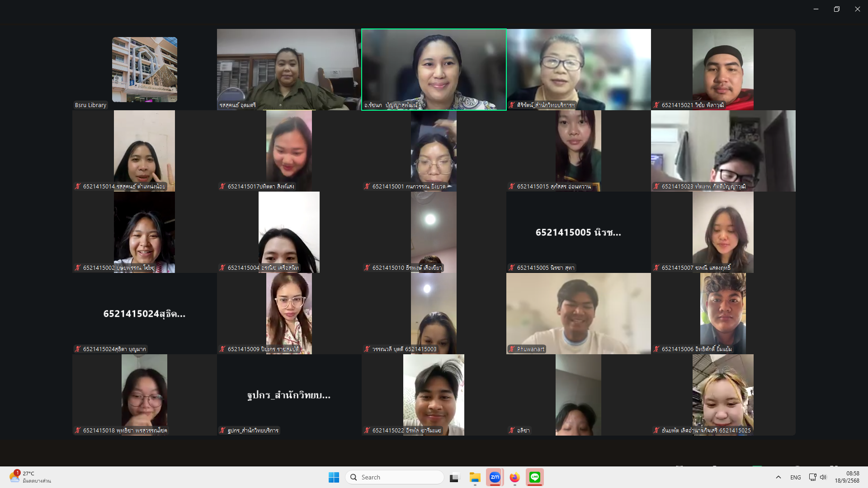This screenshot has width=868, height=488.
Task: Select the 6521415018 participant video
Action: 145,395
